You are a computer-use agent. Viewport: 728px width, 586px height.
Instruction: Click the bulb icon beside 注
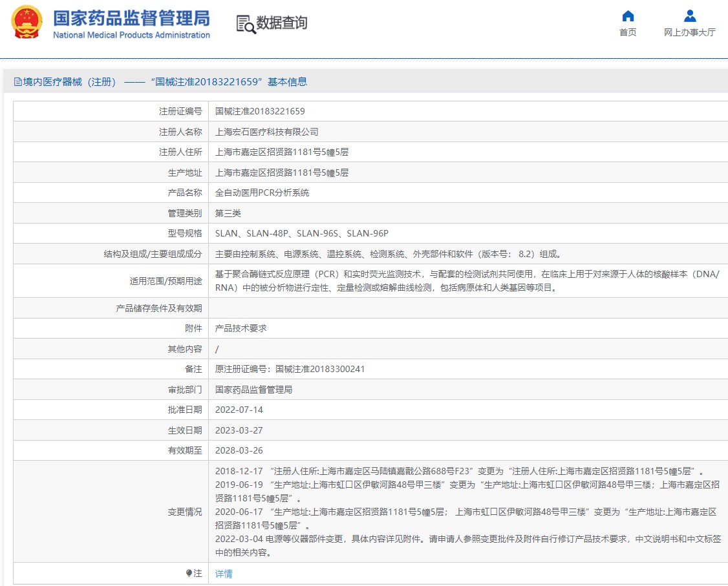(189, 574)
